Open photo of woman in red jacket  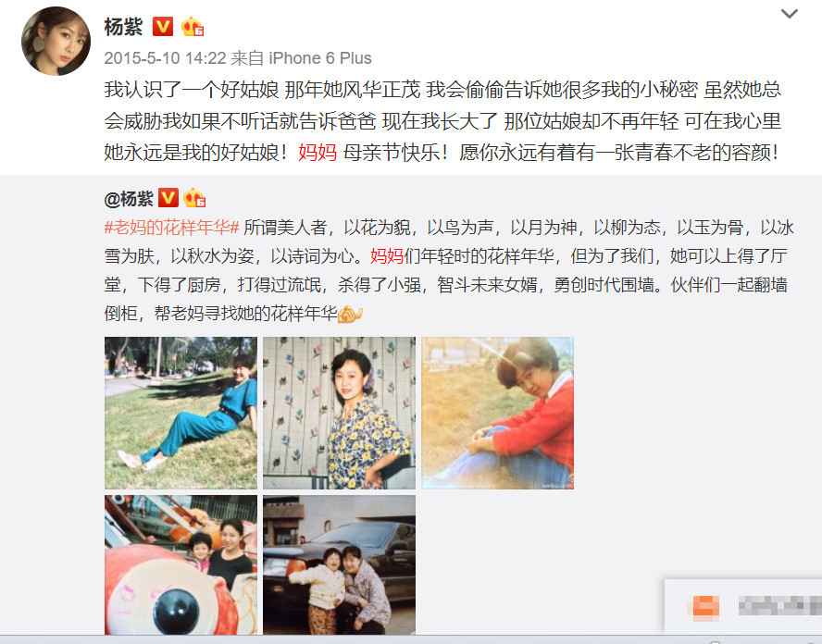497,413
